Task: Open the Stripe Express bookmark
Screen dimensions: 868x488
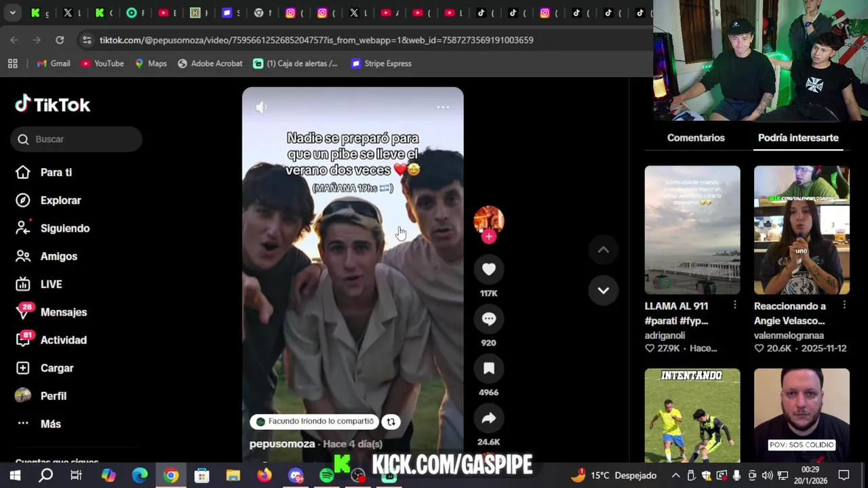Action: pos(381,63)
